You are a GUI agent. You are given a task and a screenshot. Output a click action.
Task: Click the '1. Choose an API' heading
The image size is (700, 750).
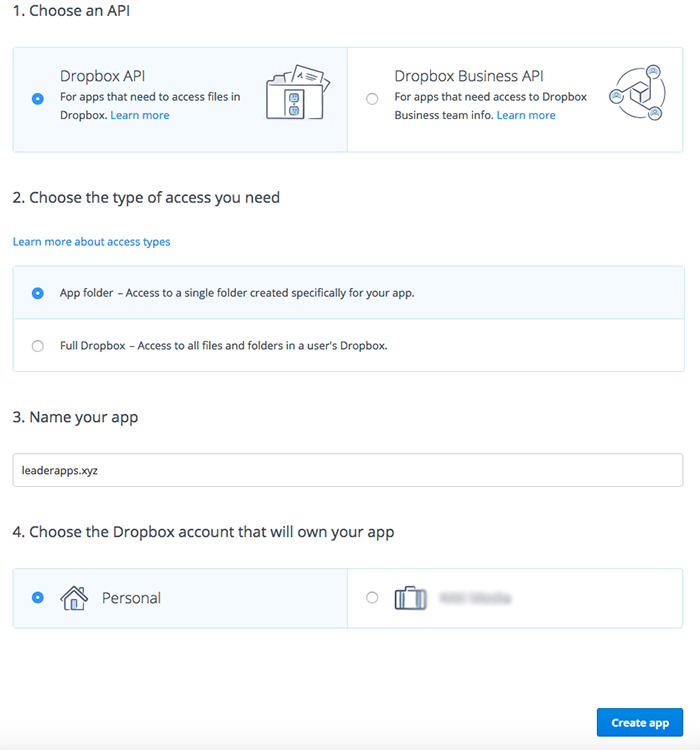coord(71,11)
